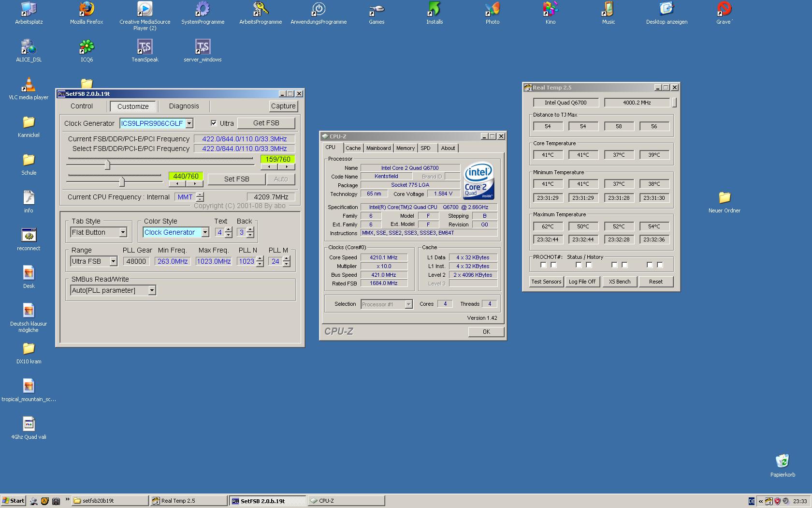Expand the Tab Style Flat Button dropdown
Viewport: 812px width, 508px height.
click(x=123, y=232)
